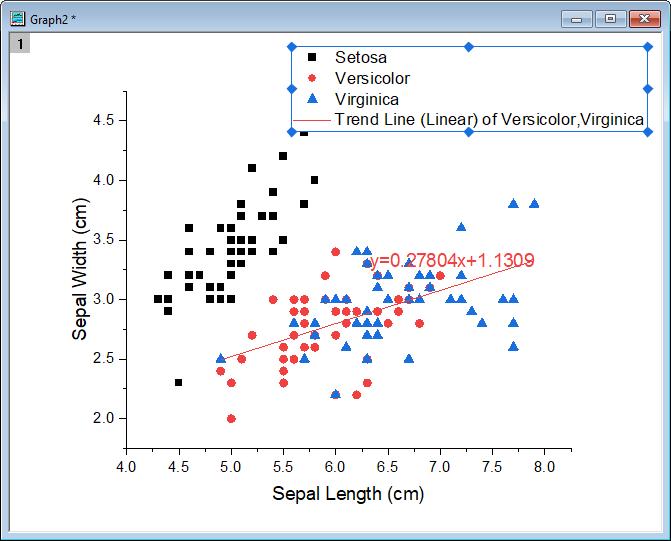Click the black square Setosa legend symbol

pos(312,57)
